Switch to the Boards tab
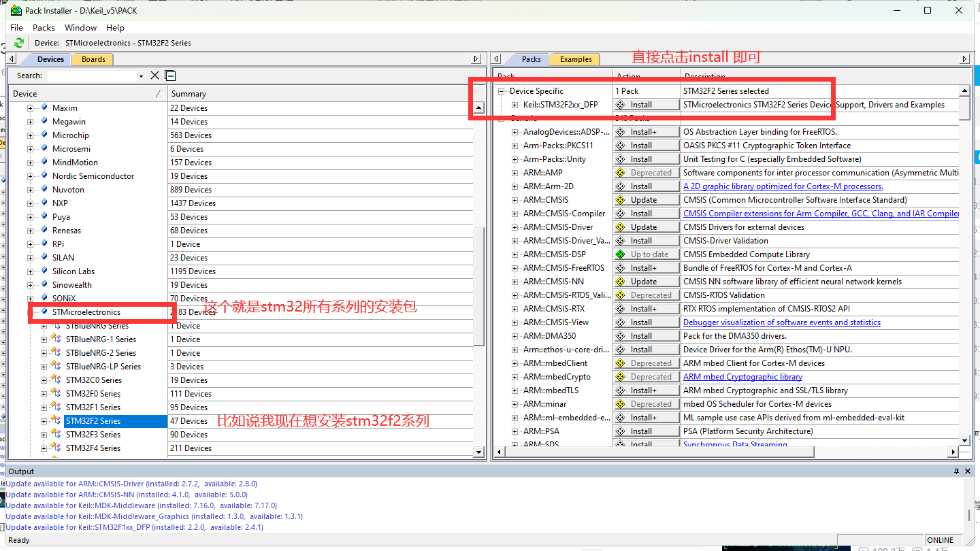Image resolution: width=980 pixels, height=551 pixels. (93, 59)
